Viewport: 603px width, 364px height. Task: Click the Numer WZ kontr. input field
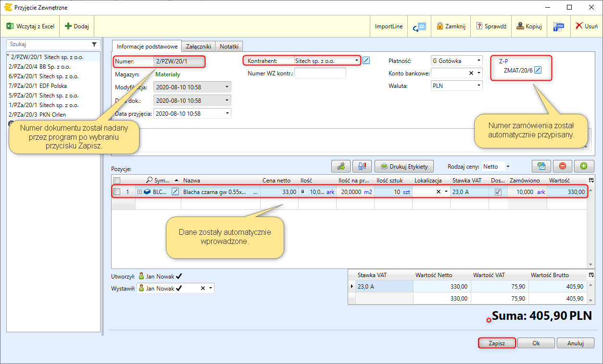click(x=320, y=73)
